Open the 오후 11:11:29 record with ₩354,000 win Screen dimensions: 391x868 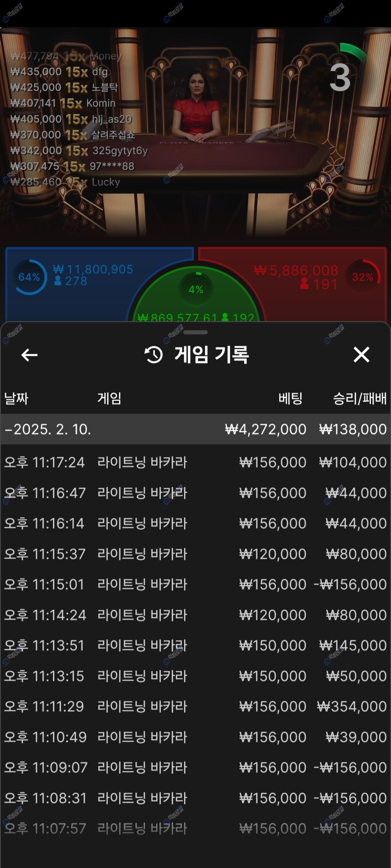tap(195, 706)
